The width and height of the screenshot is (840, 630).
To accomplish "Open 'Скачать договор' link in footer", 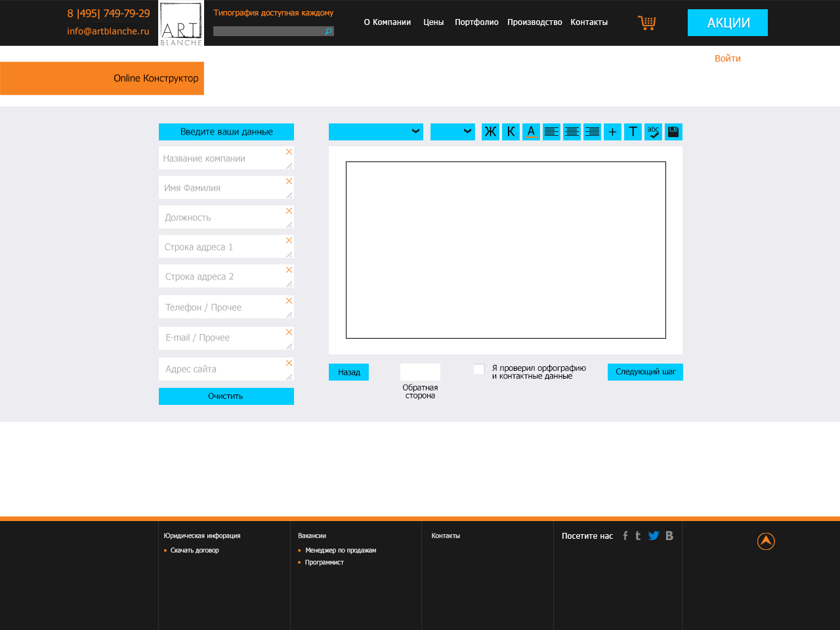I will [195, 551].
